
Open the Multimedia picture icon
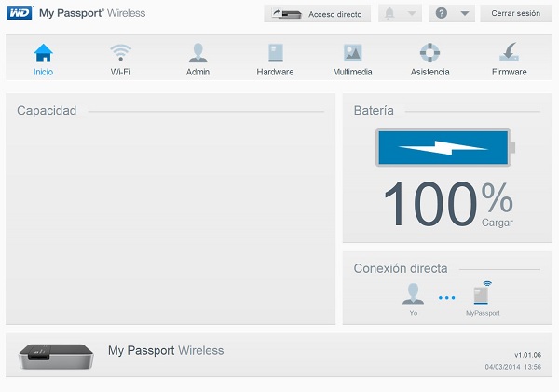[x=352, y=53]
